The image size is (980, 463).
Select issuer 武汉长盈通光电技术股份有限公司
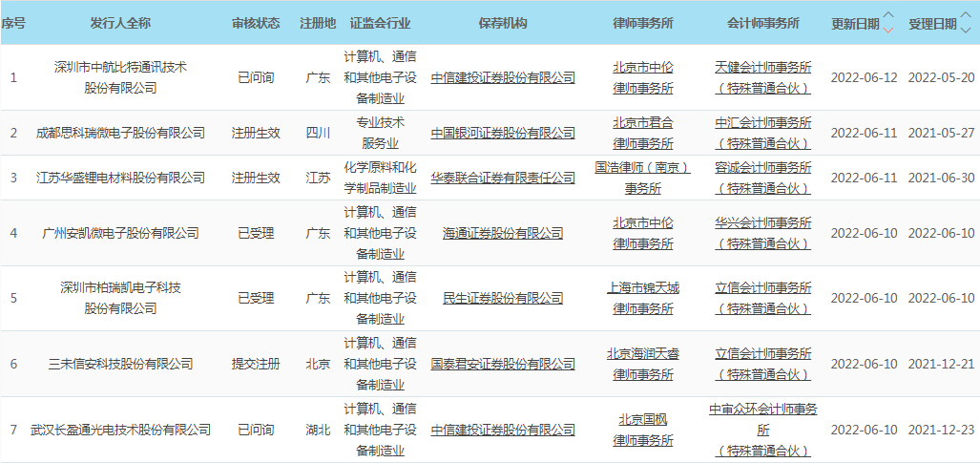coord(120,430)
